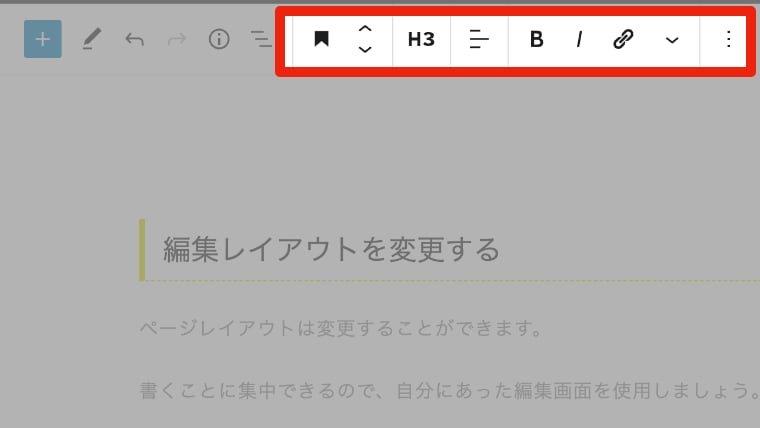Image resolution: width=760 pixels, height=428 pixels.
Task: Move the block down with the arrow
Action: [x=365, y=49]
